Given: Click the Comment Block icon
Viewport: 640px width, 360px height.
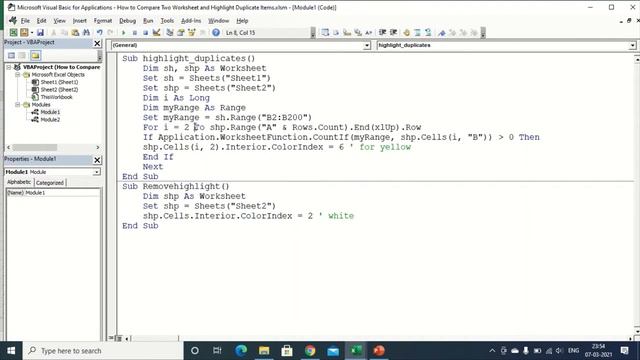Looking at the screenshot, I should click(x=417, y=33).
